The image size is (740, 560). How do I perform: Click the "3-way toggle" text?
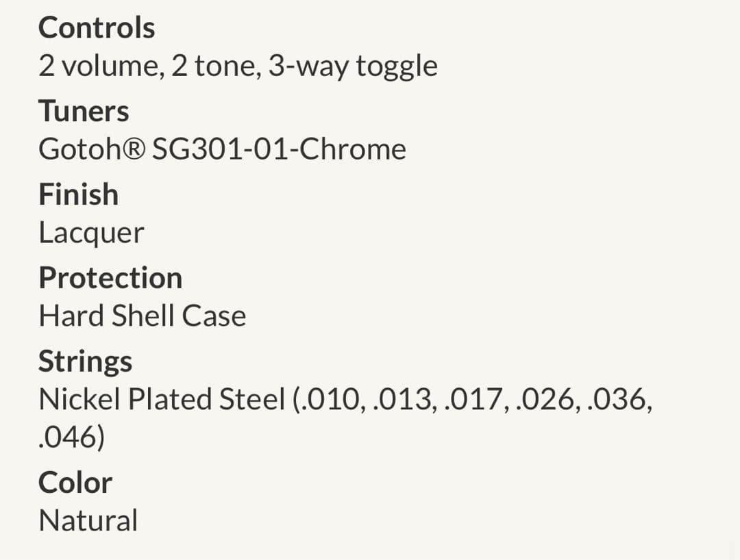click(x=352, y=66)
